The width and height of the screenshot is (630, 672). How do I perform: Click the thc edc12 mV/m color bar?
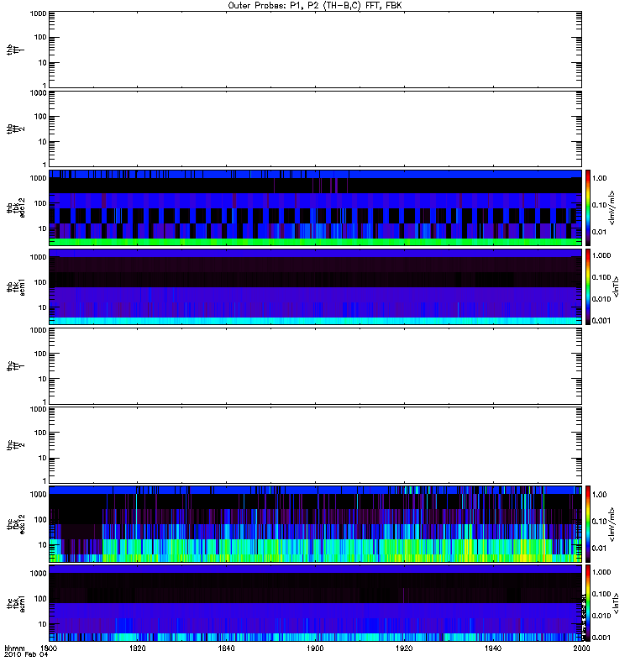[x=588, y=524]
